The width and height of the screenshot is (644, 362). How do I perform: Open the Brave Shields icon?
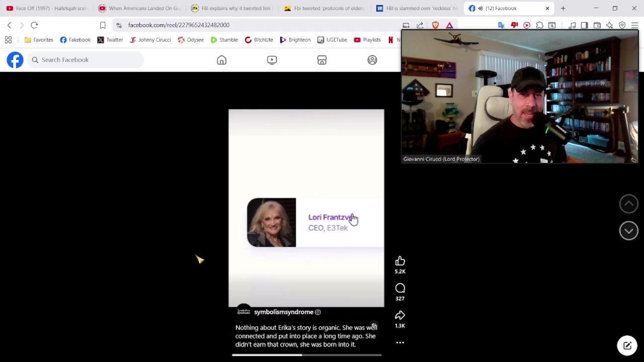435,25
